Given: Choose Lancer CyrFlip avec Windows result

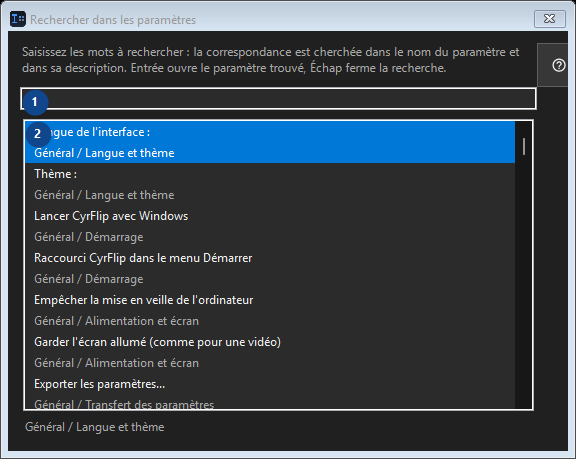Looking at the screenshot, I should 270,226.
